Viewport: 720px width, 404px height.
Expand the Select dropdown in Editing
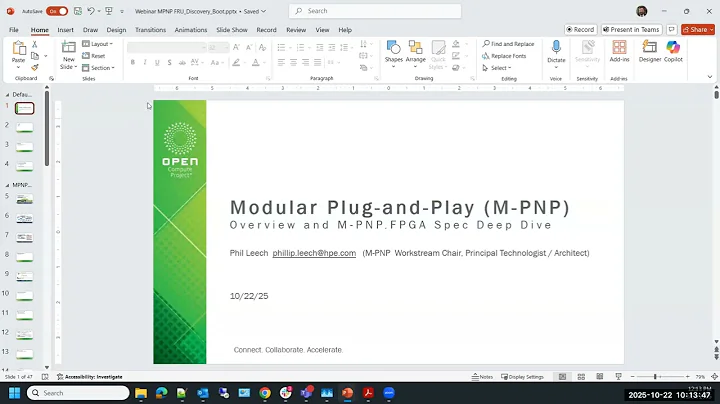[x=496, y=67]
